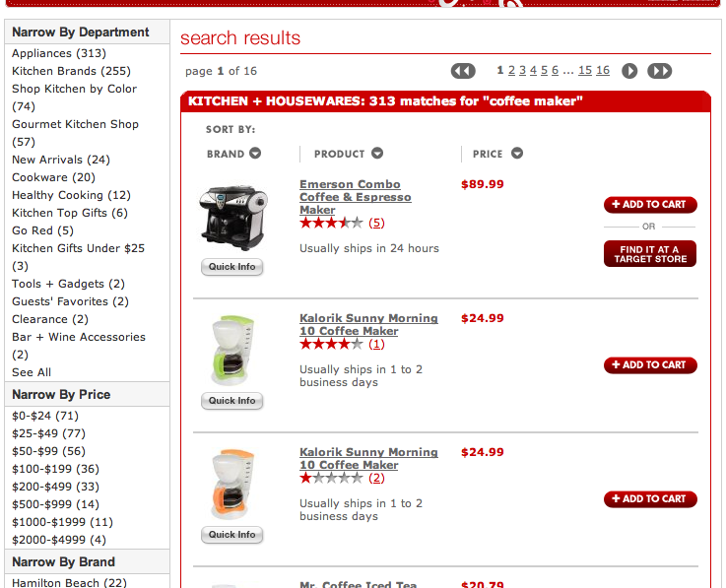Filter price range $0-$24 (71)
Image resolution: width=726 pixels, height=588 pixels.
pos(45,416)
